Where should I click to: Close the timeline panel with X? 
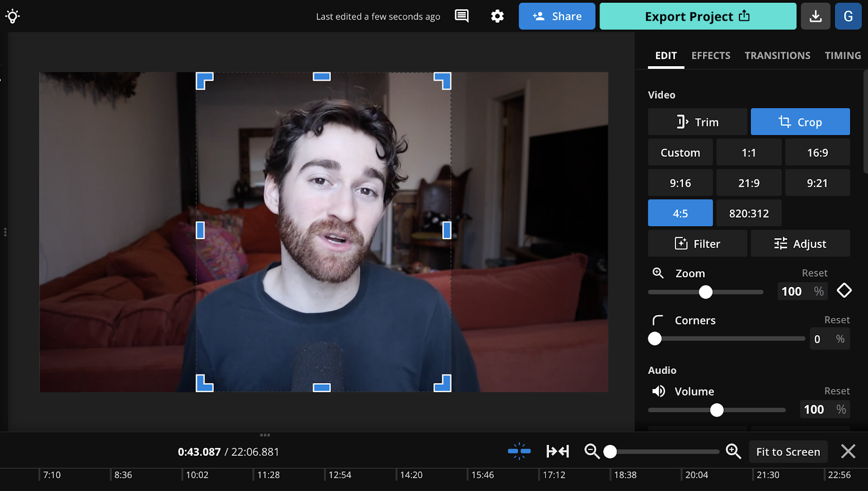(x=848, y=451)
